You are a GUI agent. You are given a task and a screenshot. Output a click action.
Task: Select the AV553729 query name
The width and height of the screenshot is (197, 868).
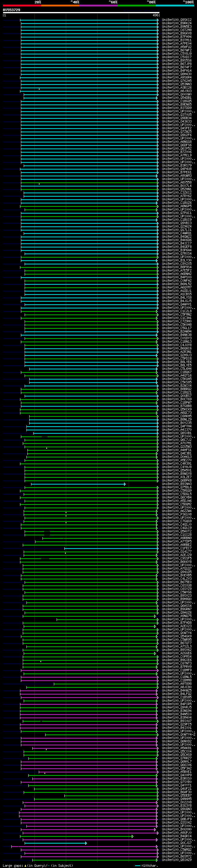point(11,10)
